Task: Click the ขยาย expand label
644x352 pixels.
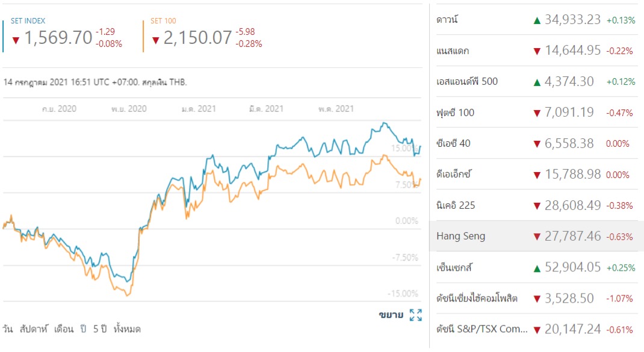Action: [x=391, y=315]
